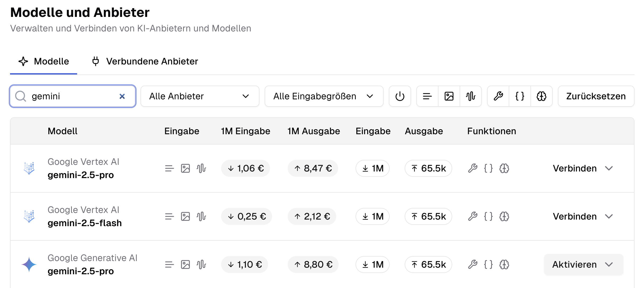Open the Alle Eingabegrößen dropdown

coord(324,96)
